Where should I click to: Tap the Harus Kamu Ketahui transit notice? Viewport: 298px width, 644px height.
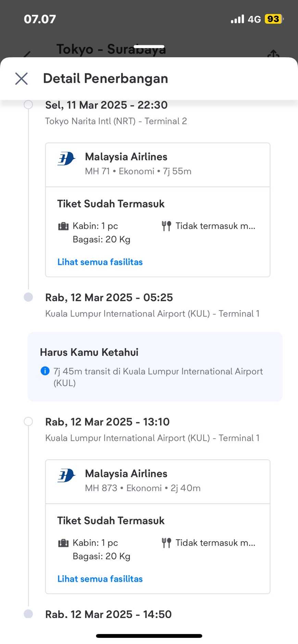(155, 366)
